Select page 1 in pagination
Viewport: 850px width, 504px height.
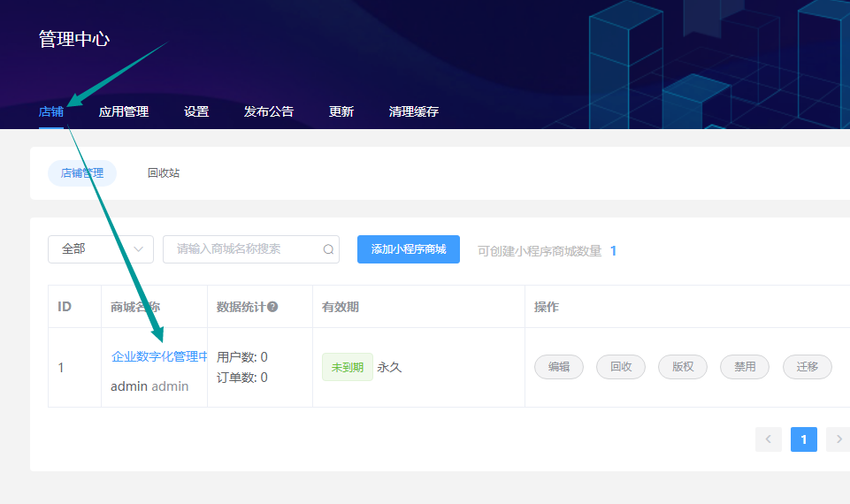(x=803, y=439)
